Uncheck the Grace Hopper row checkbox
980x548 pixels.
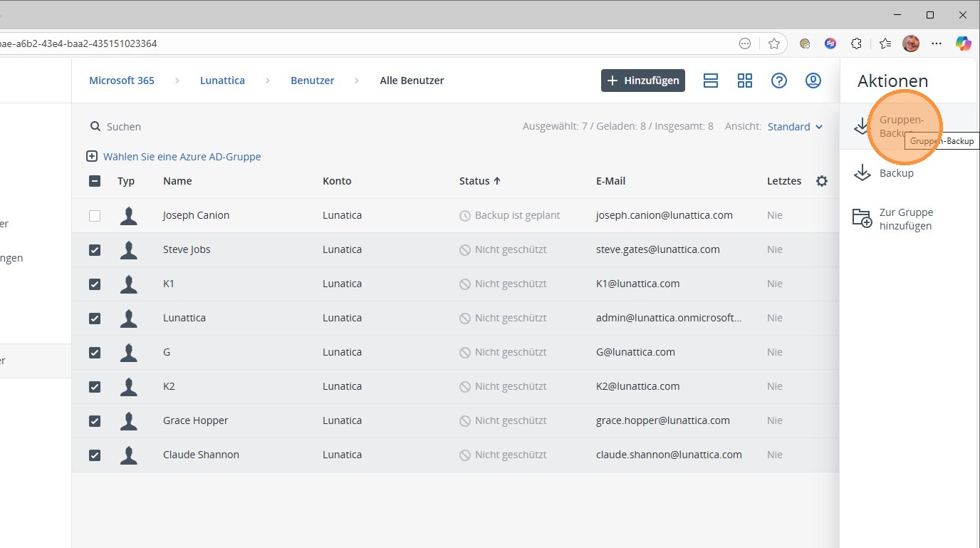pos(95,420)
